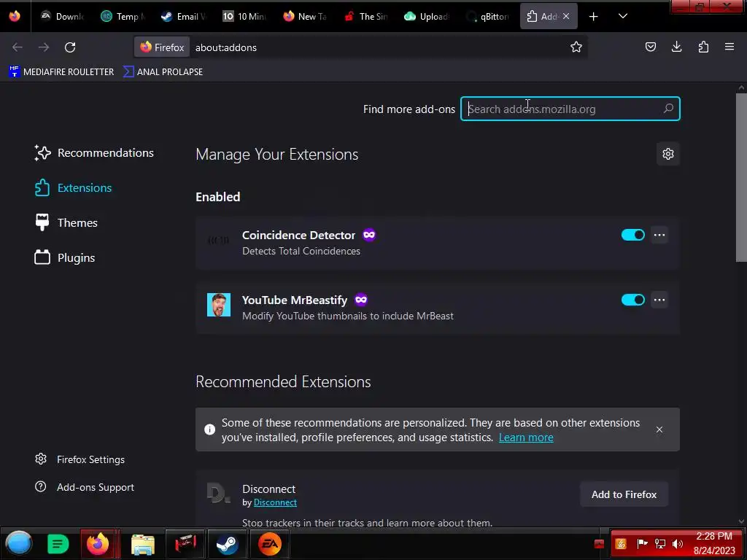Viewport: 747px width, 560px height.
Task: Switch to the New Tab tab
Action: pyautogui.click(x=306, y=16)
